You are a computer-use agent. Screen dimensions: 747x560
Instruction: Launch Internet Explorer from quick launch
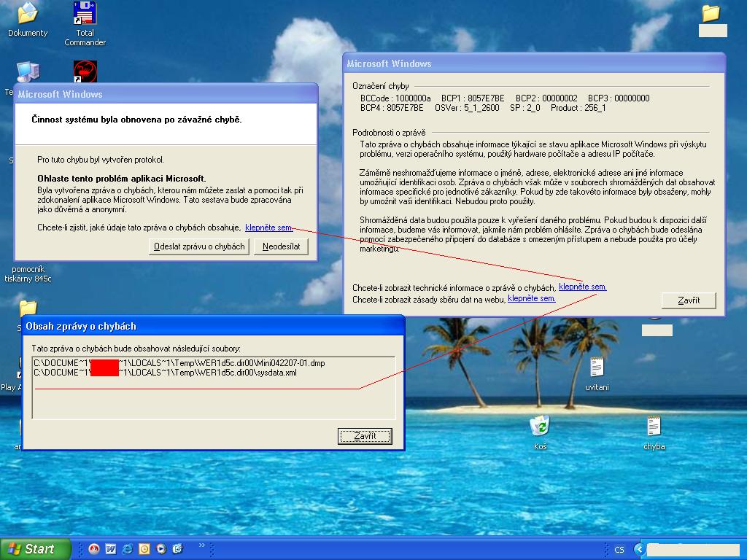tap(127, 549)
